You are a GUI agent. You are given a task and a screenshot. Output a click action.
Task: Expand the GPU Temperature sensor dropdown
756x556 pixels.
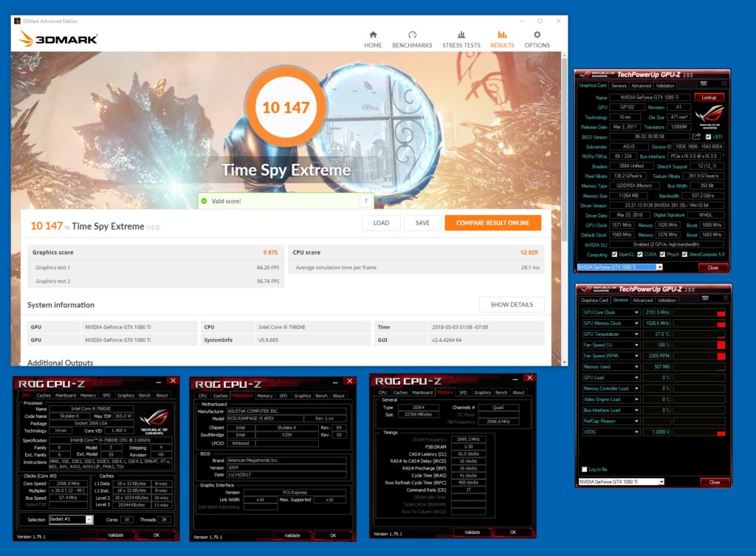coord(636,334)
